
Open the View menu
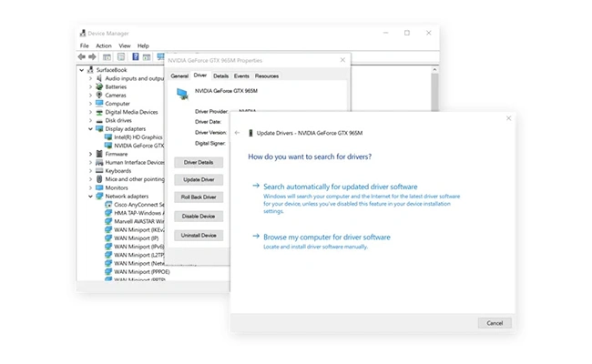(125, 45)
